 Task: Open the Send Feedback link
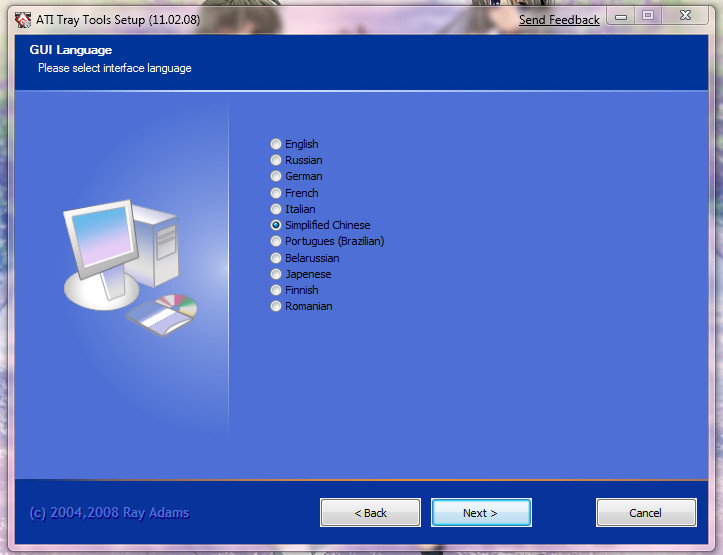click(559, 20)
